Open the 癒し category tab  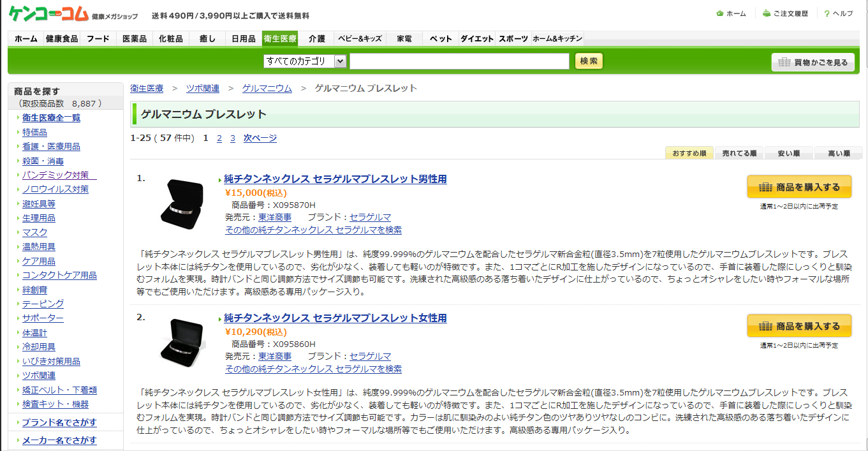click(x=207, y=39)
